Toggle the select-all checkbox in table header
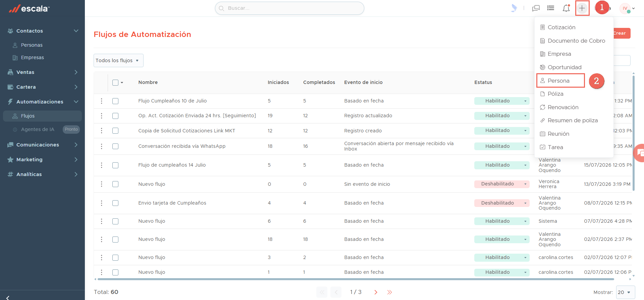644x300 pixels. [115, 83]
